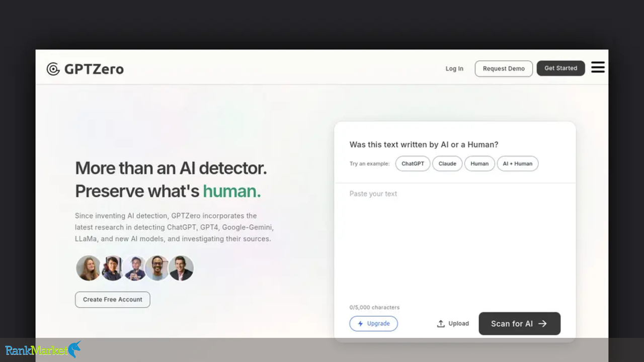Try the Human example text

(479, 163)
